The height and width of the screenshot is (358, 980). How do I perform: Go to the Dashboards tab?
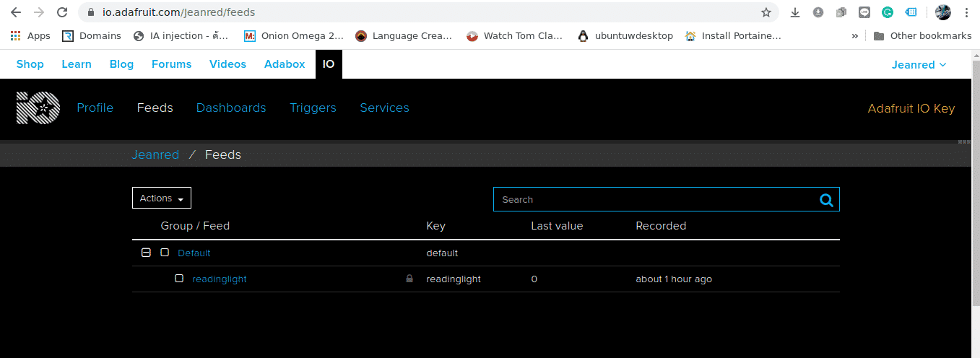coord(231,108)
